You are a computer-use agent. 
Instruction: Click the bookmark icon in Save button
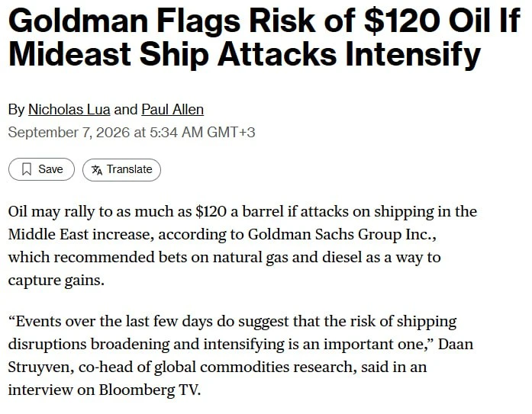point(27,169)
